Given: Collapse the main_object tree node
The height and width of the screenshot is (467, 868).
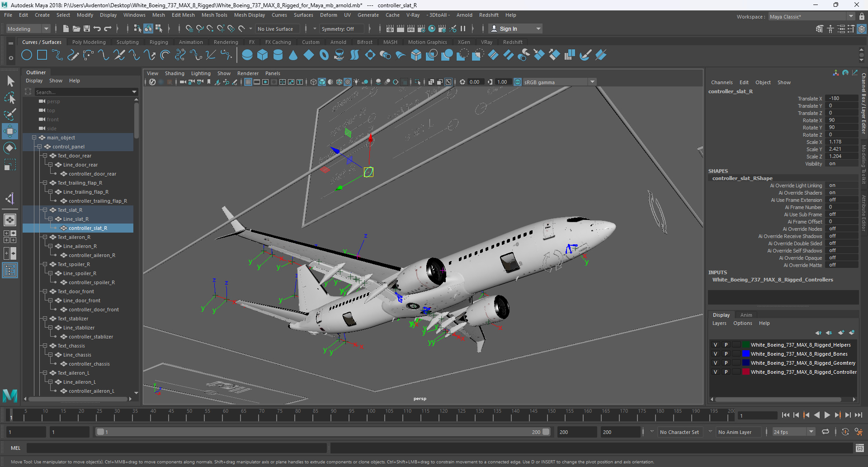Looking at the screenshot, I should [x=34, y=138].
